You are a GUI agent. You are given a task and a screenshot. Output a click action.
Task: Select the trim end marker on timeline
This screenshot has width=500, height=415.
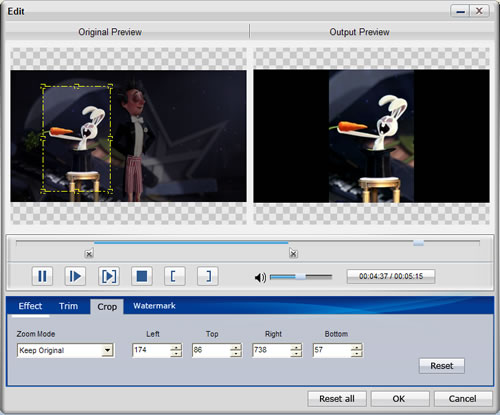(x=293, y=254)
